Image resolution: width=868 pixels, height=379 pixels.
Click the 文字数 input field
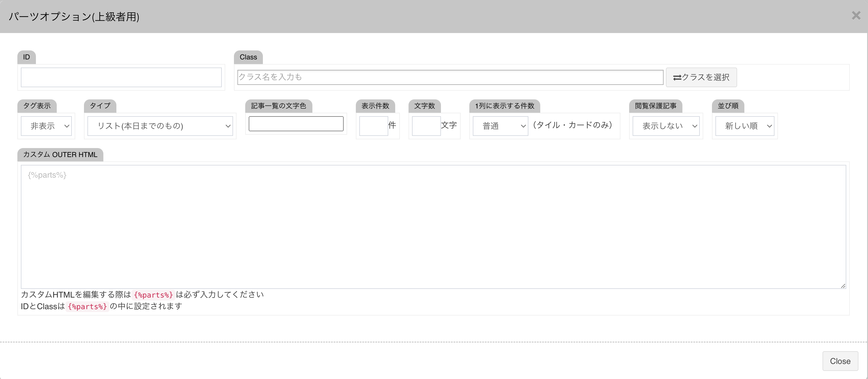click(x=426, y=126)
